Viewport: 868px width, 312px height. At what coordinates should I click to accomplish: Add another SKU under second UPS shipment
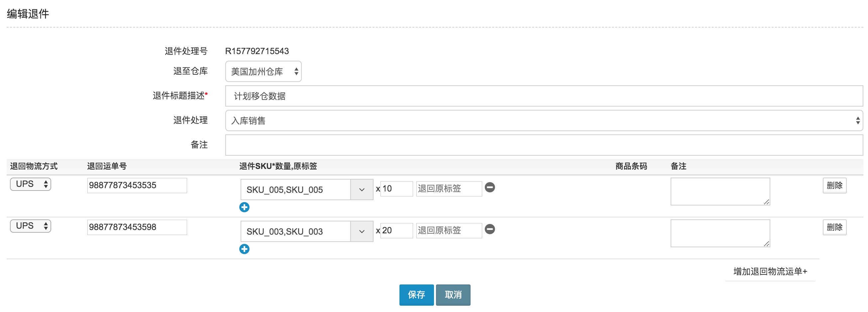[244, 249]
